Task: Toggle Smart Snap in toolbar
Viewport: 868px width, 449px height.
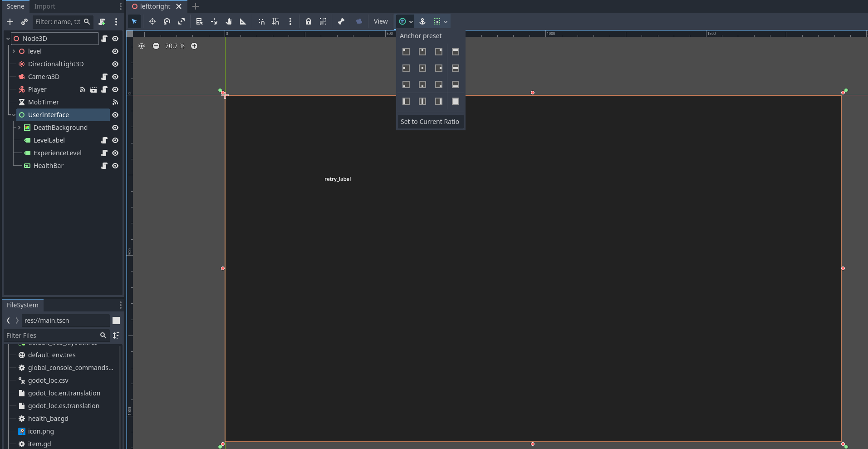Action: click(x=261, y=21)
